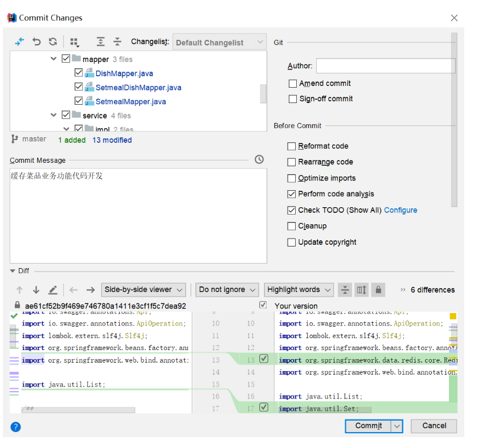
Task: Toggle Synchronize Scrolling icon in diff
Action: [x=362, y=290]
